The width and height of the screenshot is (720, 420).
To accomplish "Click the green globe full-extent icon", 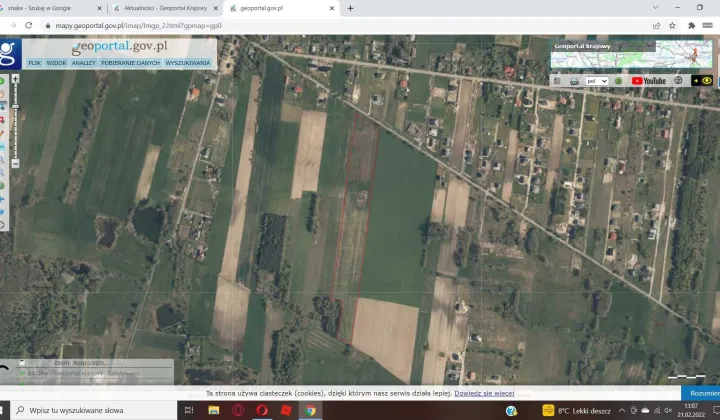I will (2, 186).
